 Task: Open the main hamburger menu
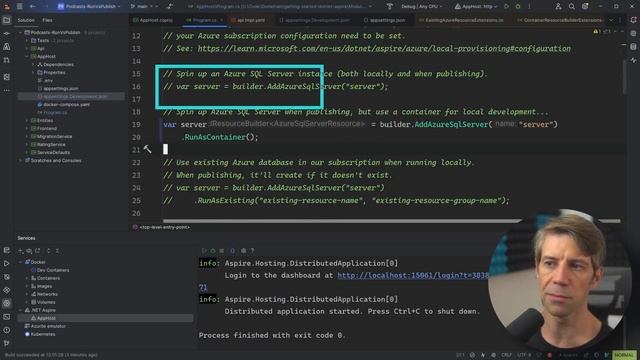[x=20, y=7]
